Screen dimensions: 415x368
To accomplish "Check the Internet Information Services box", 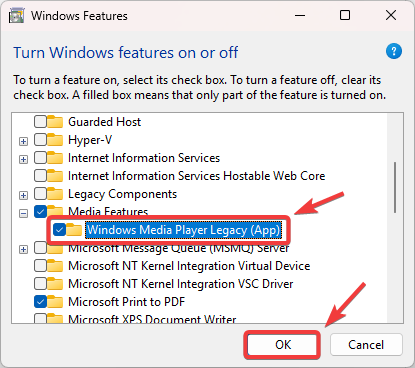I will pyautogui.click(x=40, y=158).
